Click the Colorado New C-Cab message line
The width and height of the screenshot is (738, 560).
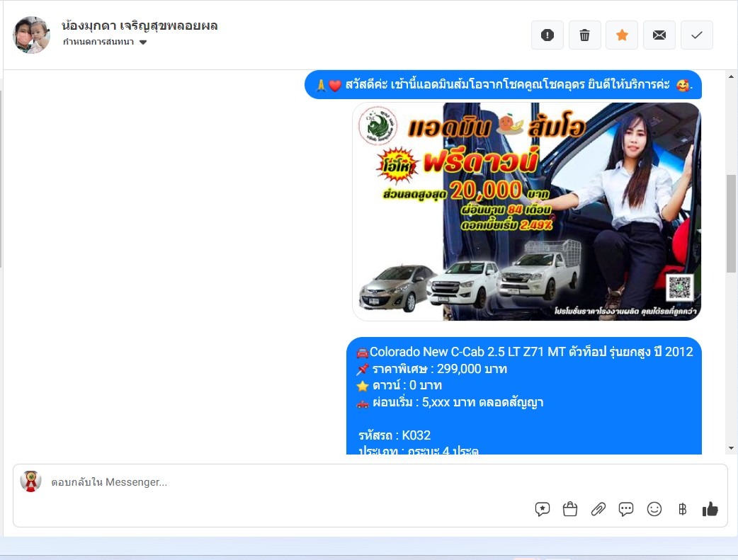[525, 352]
